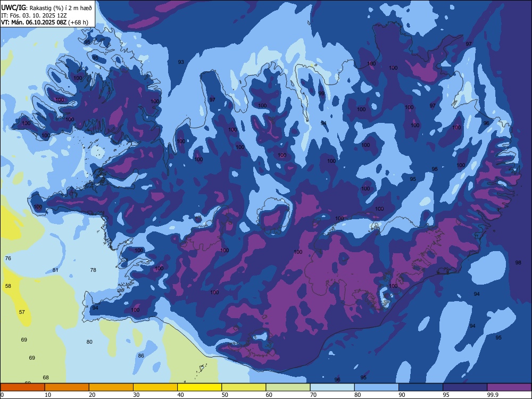
Task: Click the 95–99.9 dark navy legend swatch
Action: pos(465,387)
